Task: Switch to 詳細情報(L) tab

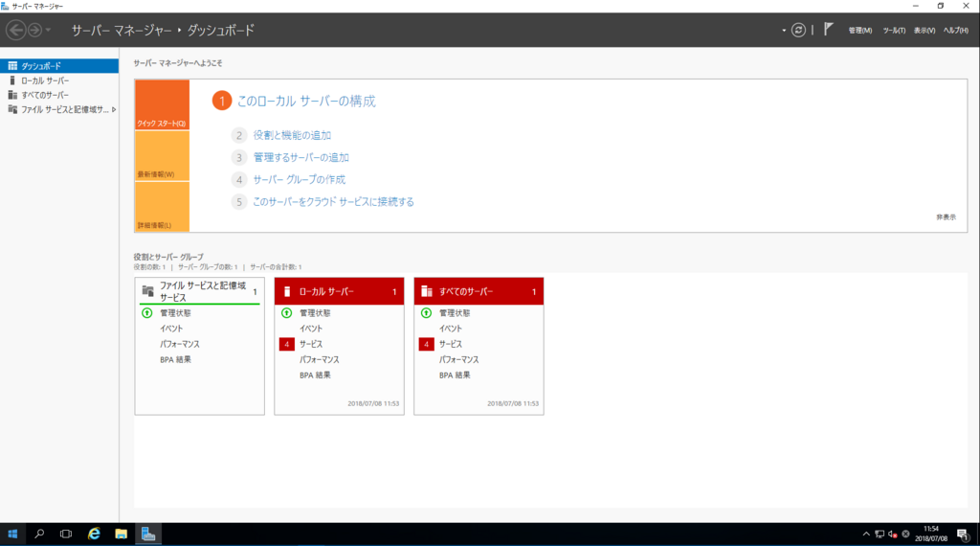Action: click(162, 207)
